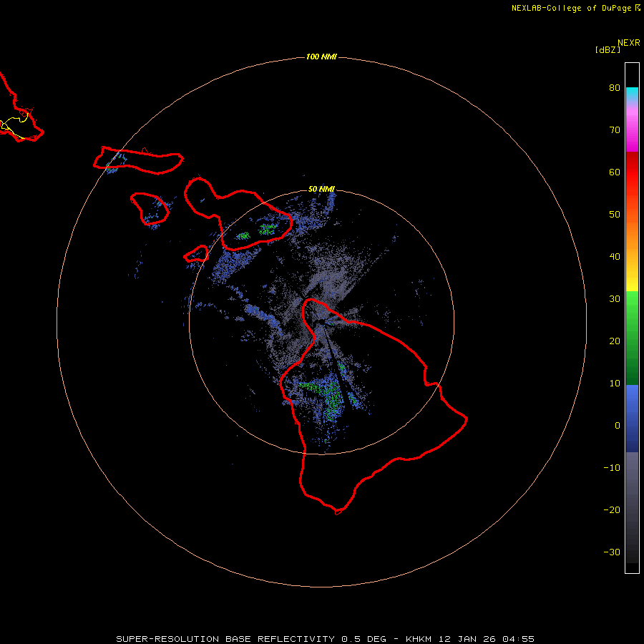Viewport: 644px width, 644px height.
Task: Click the 70 dBZ scale value
Action: click(615, 130)
